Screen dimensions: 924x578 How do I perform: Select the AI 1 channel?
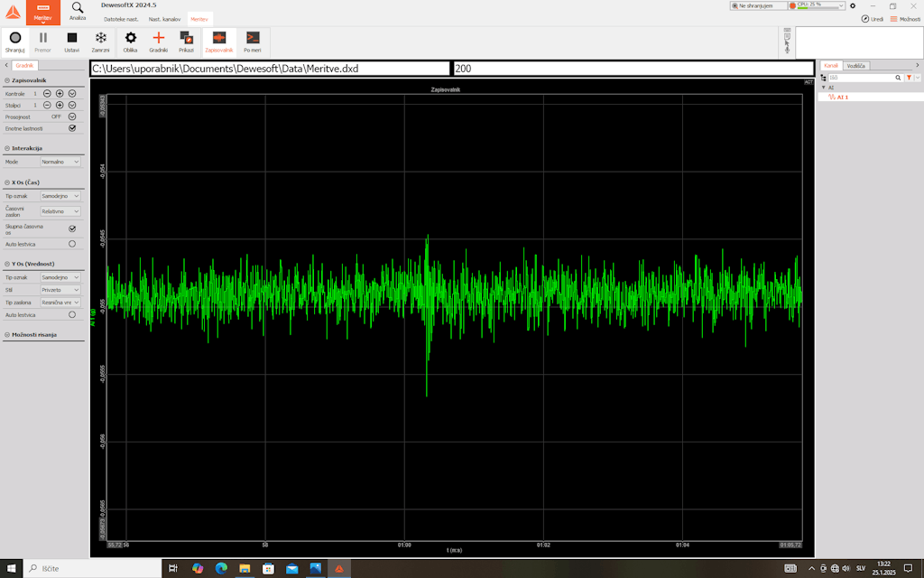coord(842,98)
